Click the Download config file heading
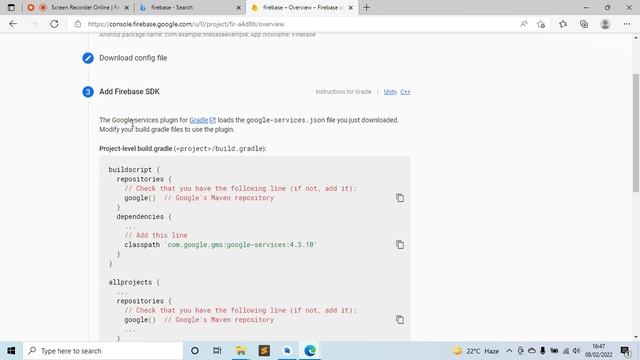The height and width of the screenshot is (360, 640). coord(133,58)
